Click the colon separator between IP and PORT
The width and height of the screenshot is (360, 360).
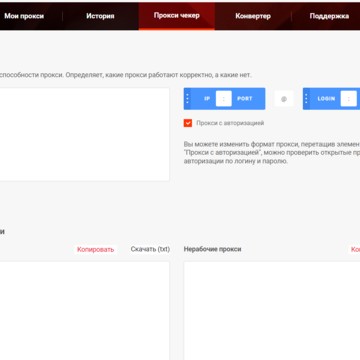[224, 99]
